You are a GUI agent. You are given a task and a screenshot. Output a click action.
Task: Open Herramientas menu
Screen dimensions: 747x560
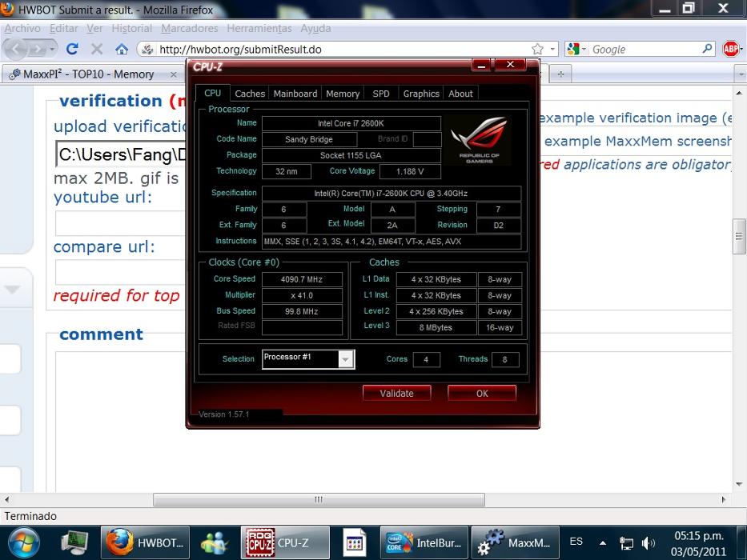coord(259,29)
